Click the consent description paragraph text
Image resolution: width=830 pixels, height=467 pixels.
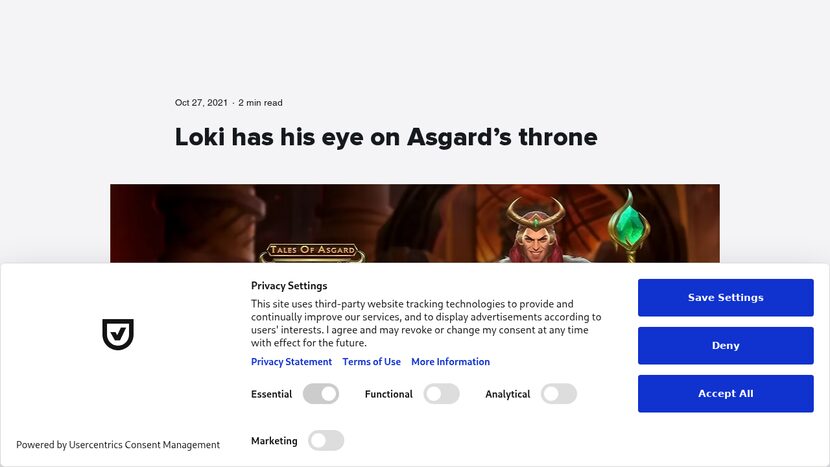pos(425,323)
